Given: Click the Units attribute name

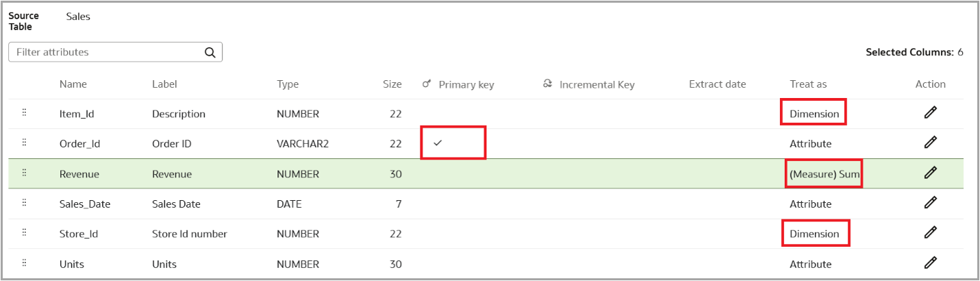Looking at the screenshot, I should point(72,264).
